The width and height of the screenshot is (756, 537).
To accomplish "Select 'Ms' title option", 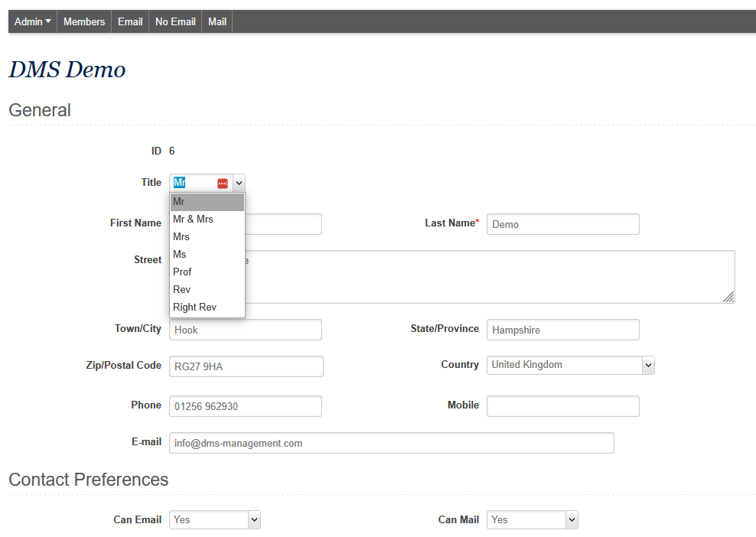I will (x=180, y=255).
